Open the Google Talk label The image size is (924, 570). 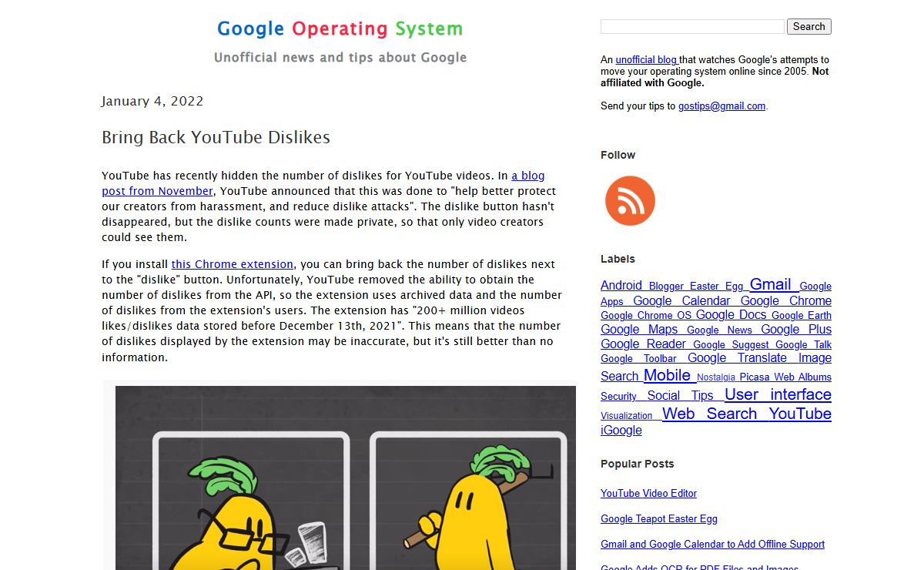coord(803,344)
